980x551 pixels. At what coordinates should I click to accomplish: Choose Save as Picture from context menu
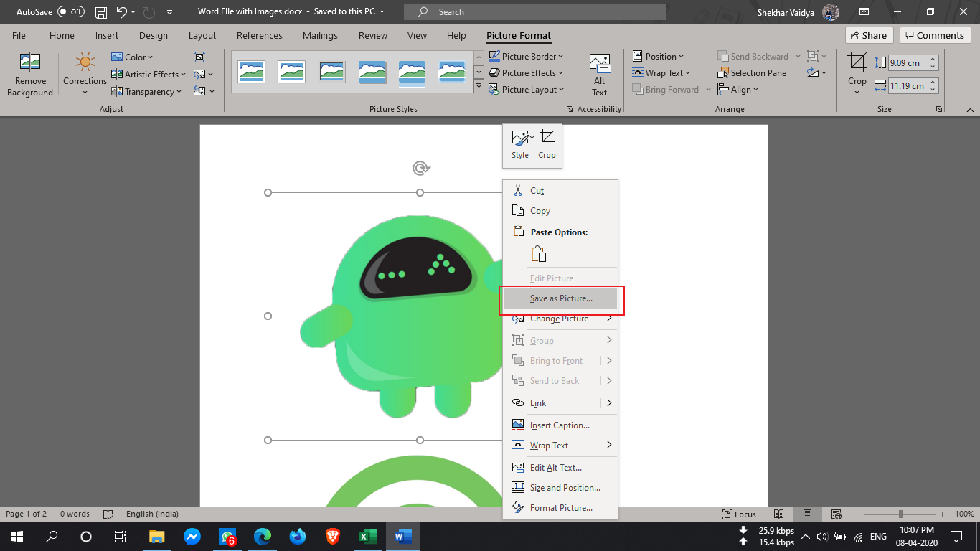(560, 298)
